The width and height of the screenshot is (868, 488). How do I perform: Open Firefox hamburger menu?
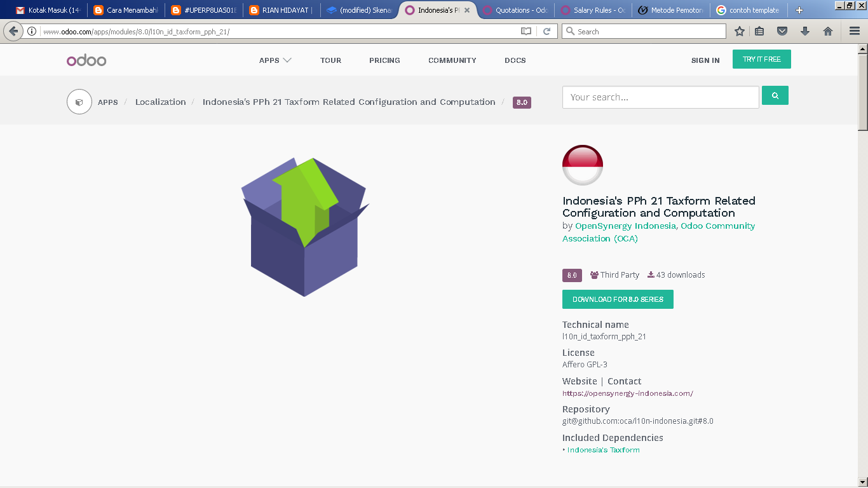pos(855,31)
